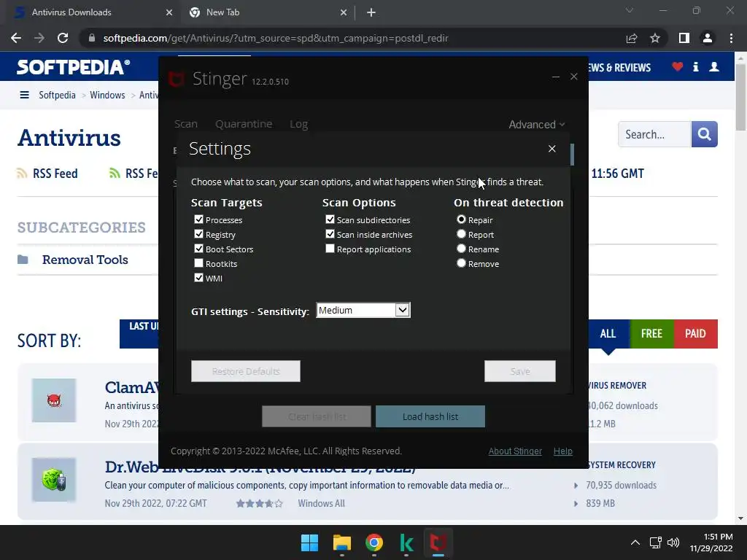This screenshot has height=560, width=747.
Task: Open the Chrome three-dot menu
Action: pos(731,38)
